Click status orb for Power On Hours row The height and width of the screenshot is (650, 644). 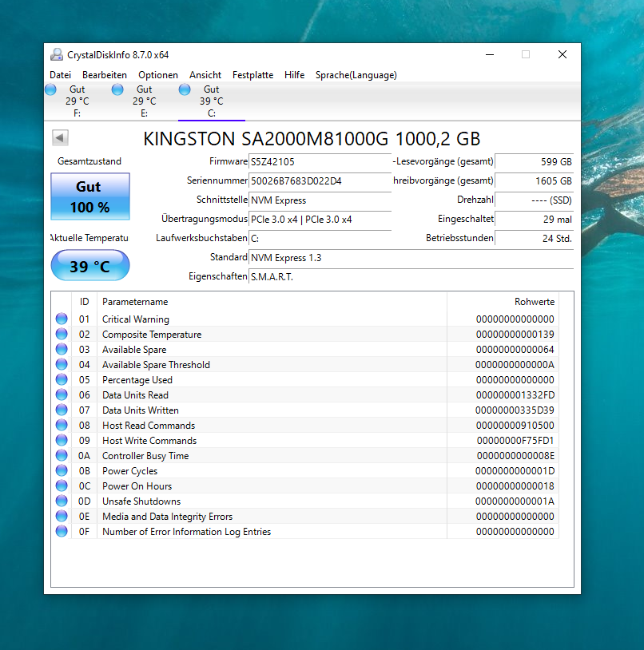pyautogui.click(x=62, y=486)
